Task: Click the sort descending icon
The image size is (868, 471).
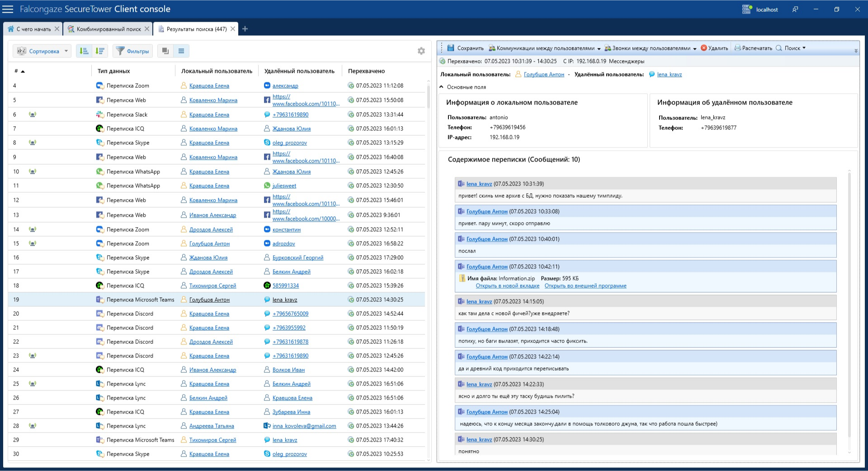Action: pos(100,51)
